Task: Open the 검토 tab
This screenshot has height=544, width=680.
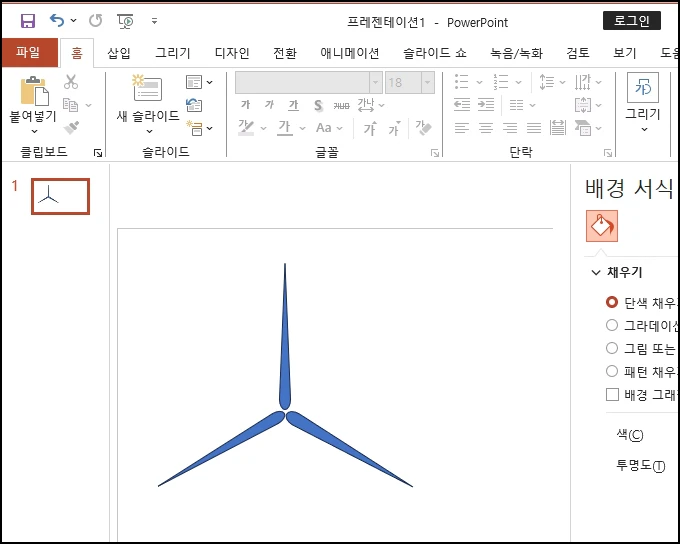Action: click(578, 53)
